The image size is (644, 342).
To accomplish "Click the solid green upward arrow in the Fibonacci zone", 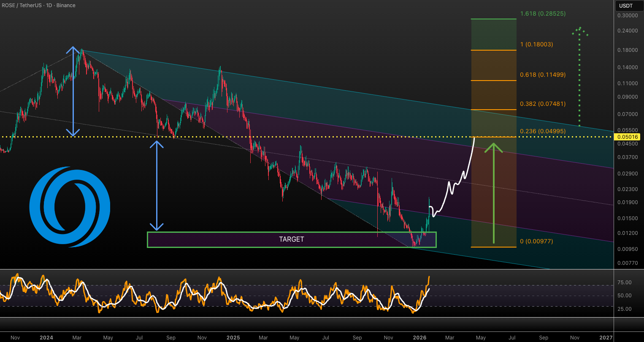I will pyautogui.click(x=493, y=194).
